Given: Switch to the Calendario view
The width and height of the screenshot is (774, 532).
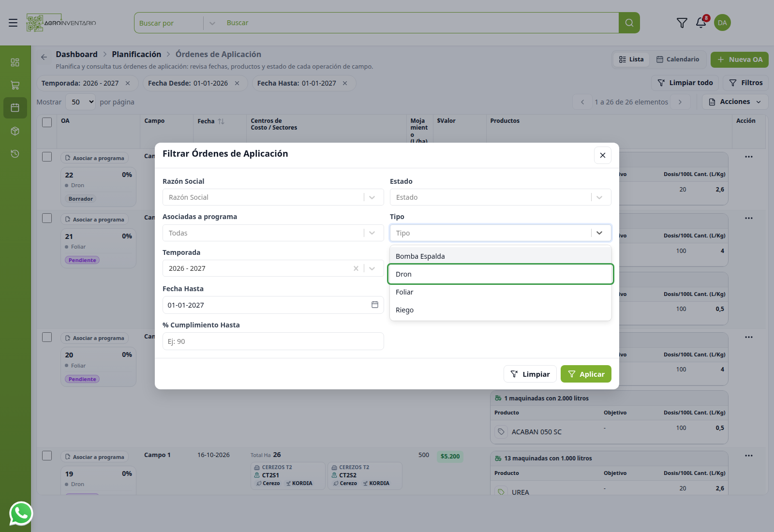Looking at the screenshot, I should pyautogui.click(x=678, y=59).
